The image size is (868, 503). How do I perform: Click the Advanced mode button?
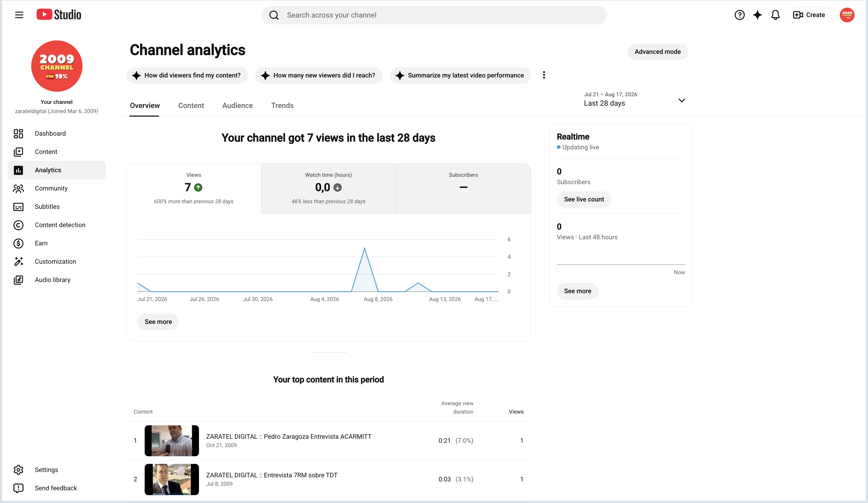657,52
